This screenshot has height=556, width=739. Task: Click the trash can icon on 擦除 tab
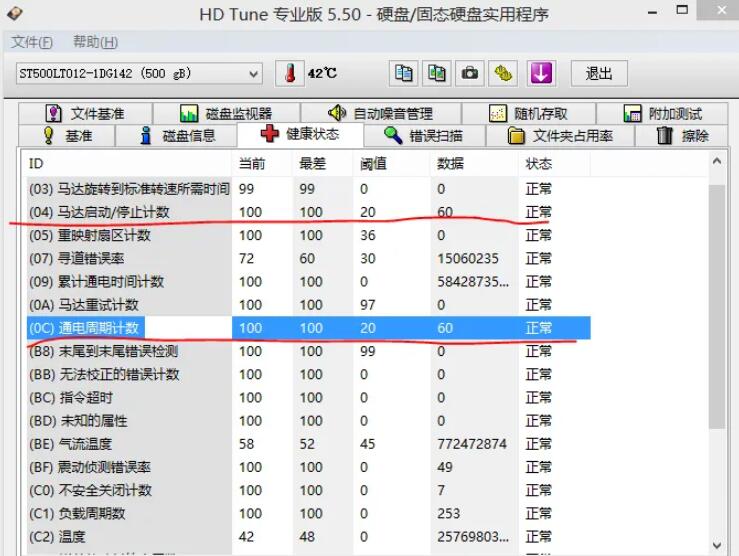click(665, 135)
